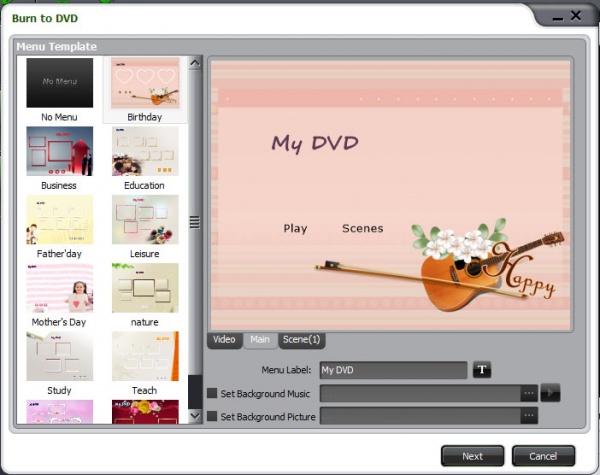Click the Cancel button
Viewport: 600px width, 475px height.
point(543,456)
